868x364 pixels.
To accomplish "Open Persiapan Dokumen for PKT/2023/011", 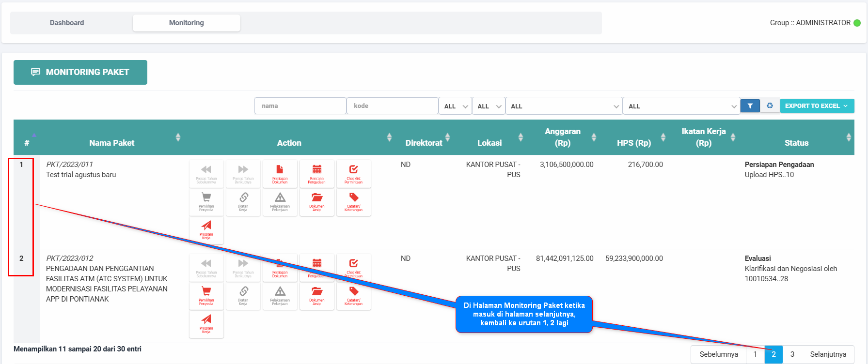I will click(280, 174).
